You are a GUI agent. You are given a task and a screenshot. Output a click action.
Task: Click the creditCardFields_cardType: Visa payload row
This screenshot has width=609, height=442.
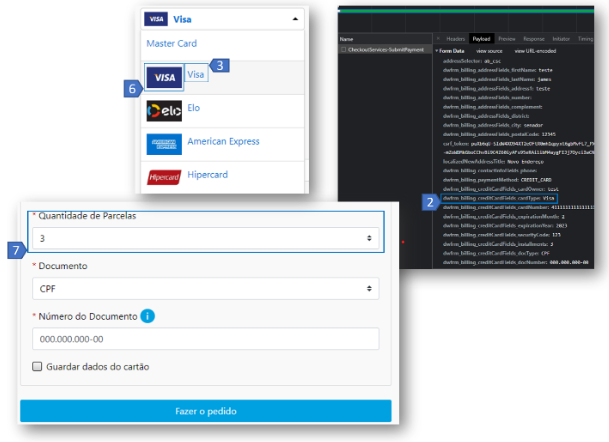tap(499, 198)
